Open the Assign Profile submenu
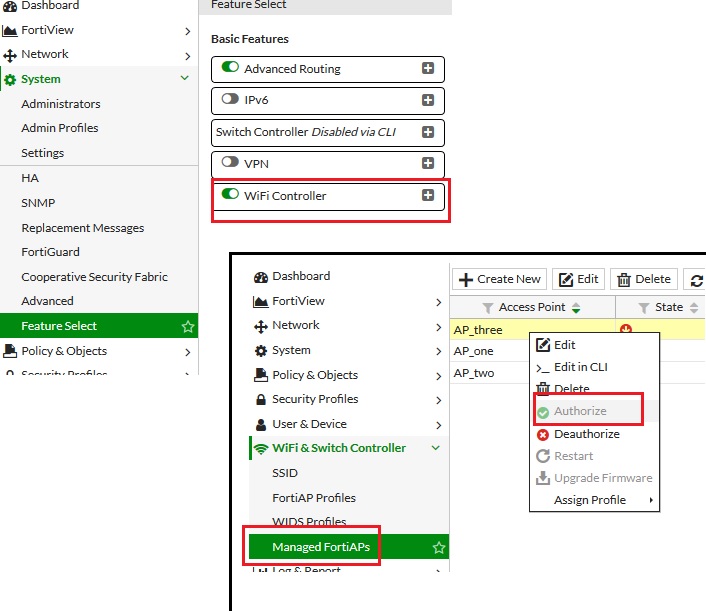 594,500
